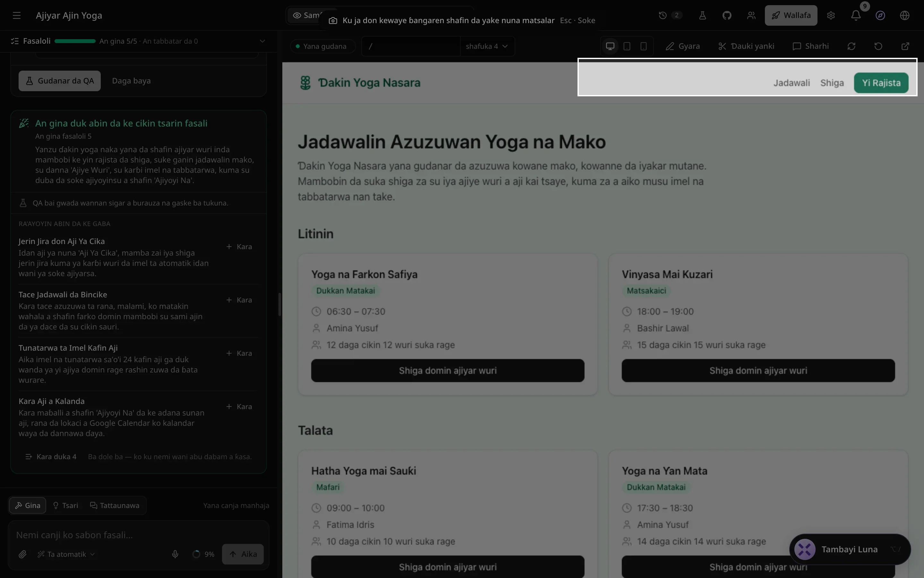Select tablet viewport icon

[627, 46]
